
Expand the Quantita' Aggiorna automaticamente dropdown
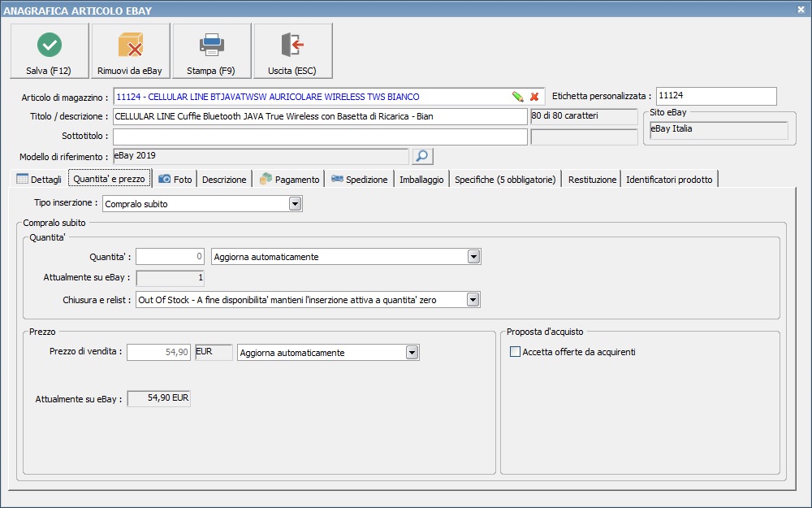473,257
